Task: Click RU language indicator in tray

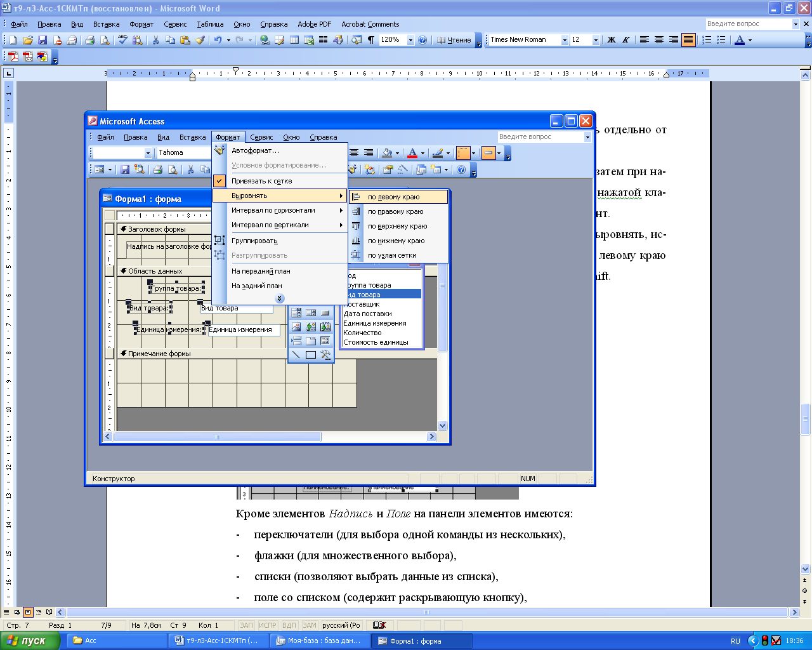Action: (x=735, y=641)
